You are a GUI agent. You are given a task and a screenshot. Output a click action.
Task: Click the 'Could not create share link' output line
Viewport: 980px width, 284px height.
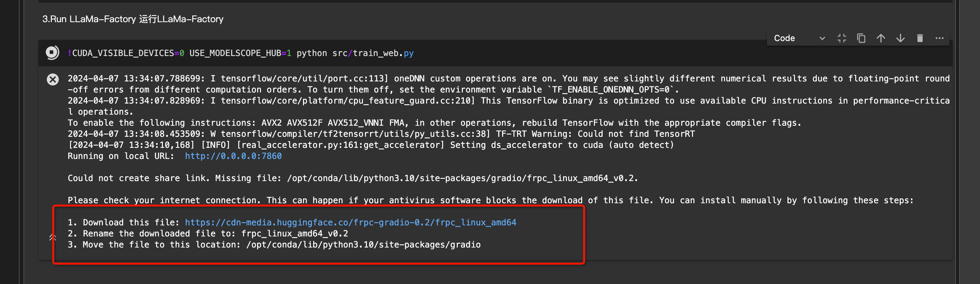point(353,178)
